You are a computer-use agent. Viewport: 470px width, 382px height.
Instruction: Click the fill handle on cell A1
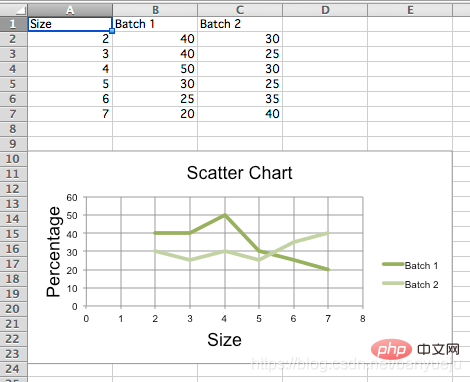tap(112, 31)
